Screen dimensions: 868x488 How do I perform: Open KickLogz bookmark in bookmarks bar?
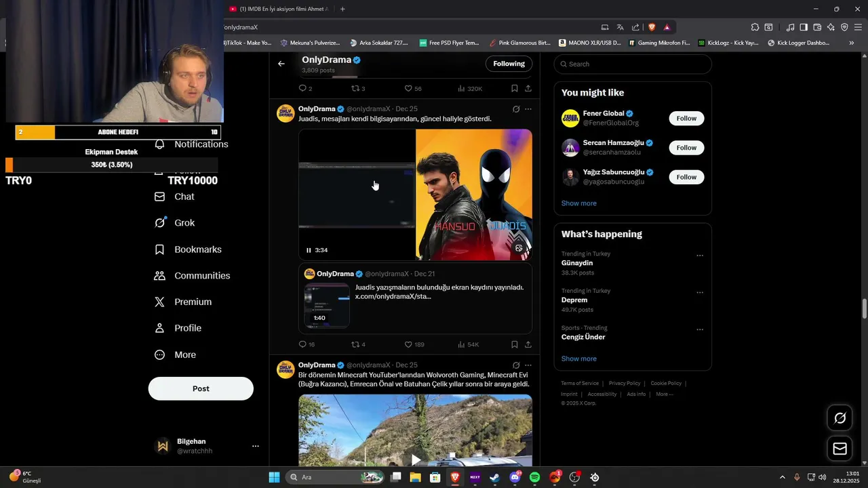pos(728,43)
